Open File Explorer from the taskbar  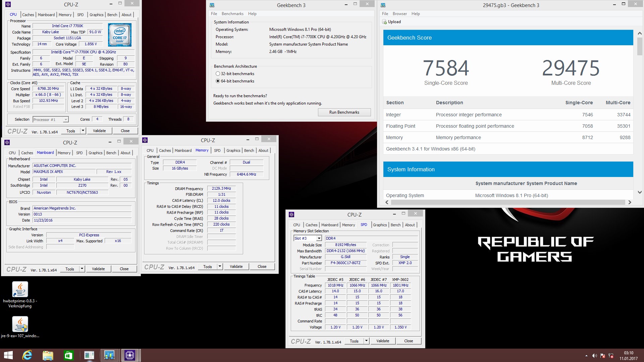pyautogui.click(x=48, y=355)
